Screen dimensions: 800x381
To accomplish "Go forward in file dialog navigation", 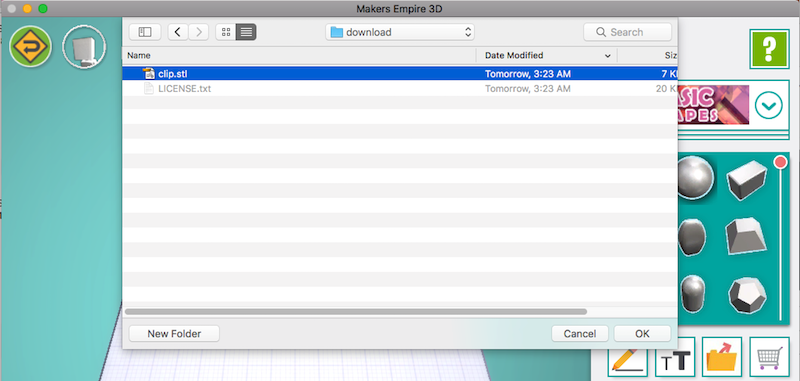I will tap(198, 32).
